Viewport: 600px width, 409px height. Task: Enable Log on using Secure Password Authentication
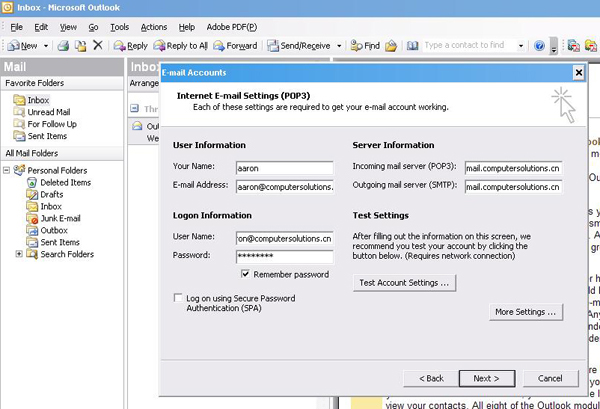[x=178, y=298]
